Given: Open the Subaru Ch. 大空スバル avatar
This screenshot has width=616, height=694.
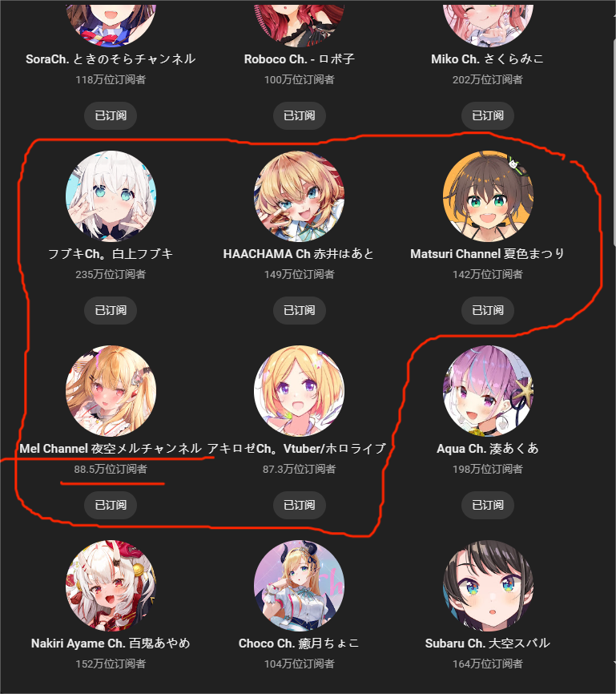Looking at the screenshot, I should [488, 586].
